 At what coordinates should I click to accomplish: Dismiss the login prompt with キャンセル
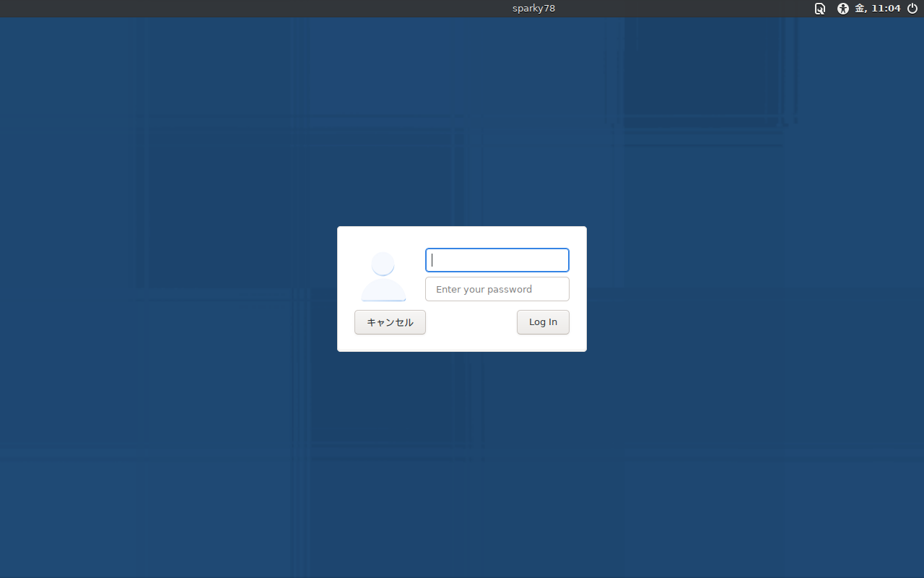[x=390, y=322]
